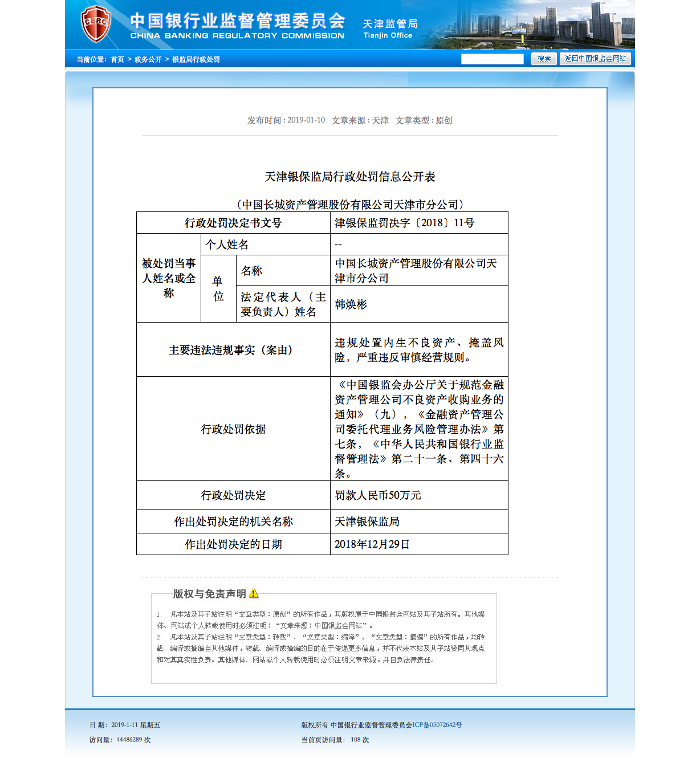The height and width of the screenshot is (758, 700).
Task: Click the 版权所有 中国银行业监督管理委员会 footer text
Action: [x=357, y=725]
